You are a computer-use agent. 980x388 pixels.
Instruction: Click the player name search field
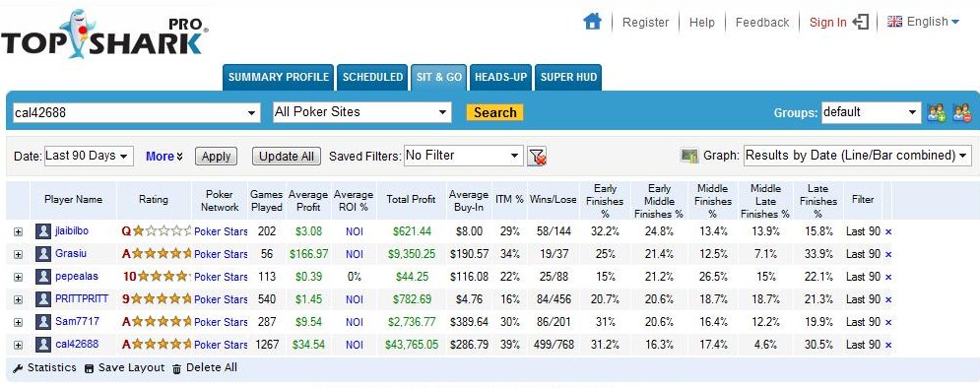coord(136,113)
